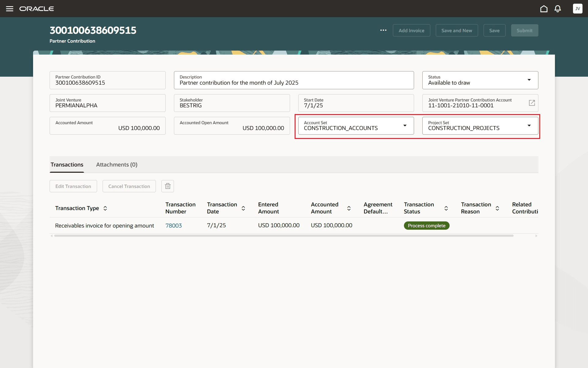Open the Project Set dropdown
This screenshot has height=368, width=588.
530,126
